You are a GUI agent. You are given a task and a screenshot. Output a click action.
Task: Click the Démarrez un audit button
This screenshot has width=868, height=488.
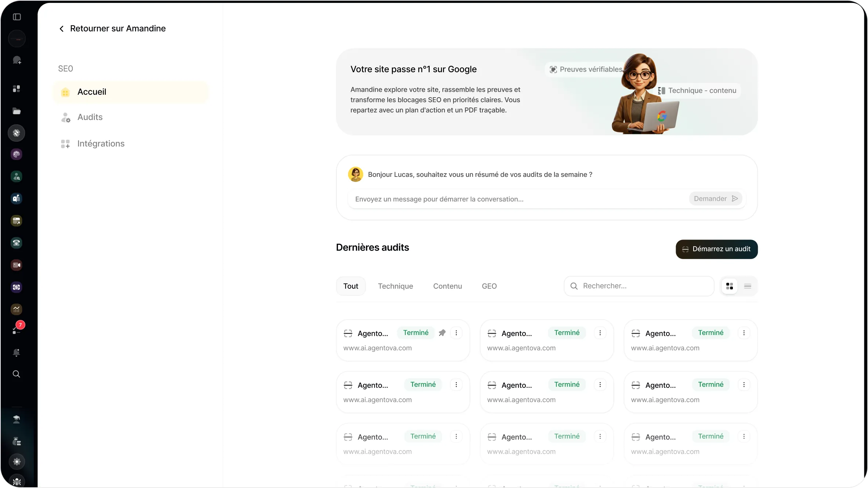[x=716, y=249]
